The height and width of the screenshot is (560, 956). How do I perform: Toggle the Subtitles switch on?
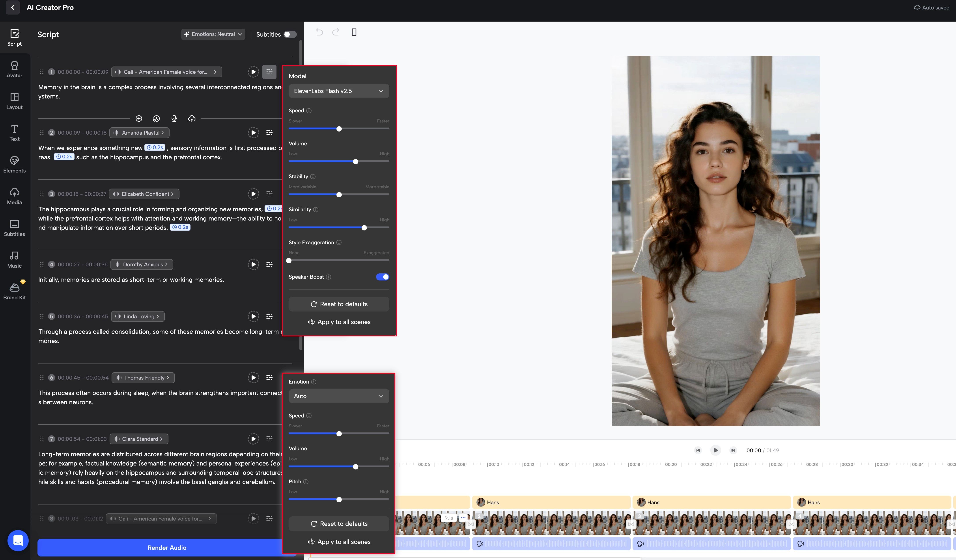(290, 35)
